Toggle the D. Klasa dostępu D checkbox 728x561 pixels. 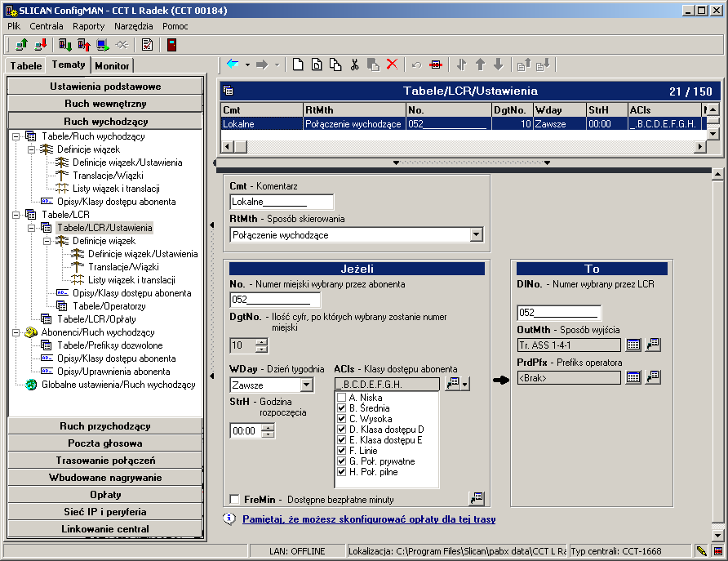click(x=342, y=430)
